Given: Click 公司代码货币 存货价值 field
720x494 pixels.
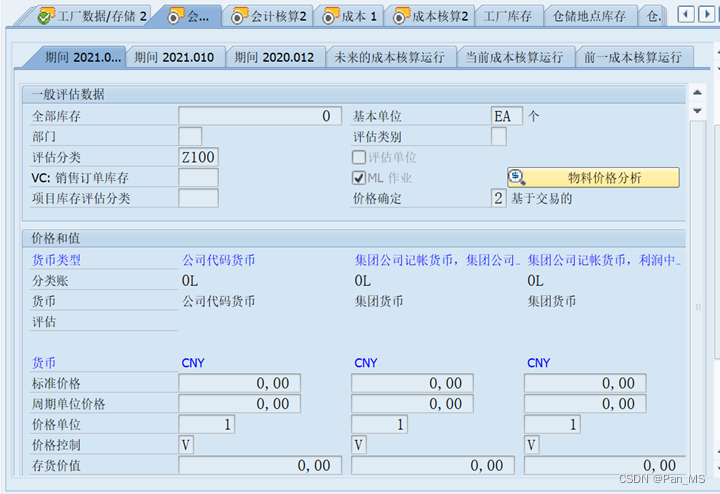Looking at the screenshot, I should pyautogui.click(x=260, y=466).
